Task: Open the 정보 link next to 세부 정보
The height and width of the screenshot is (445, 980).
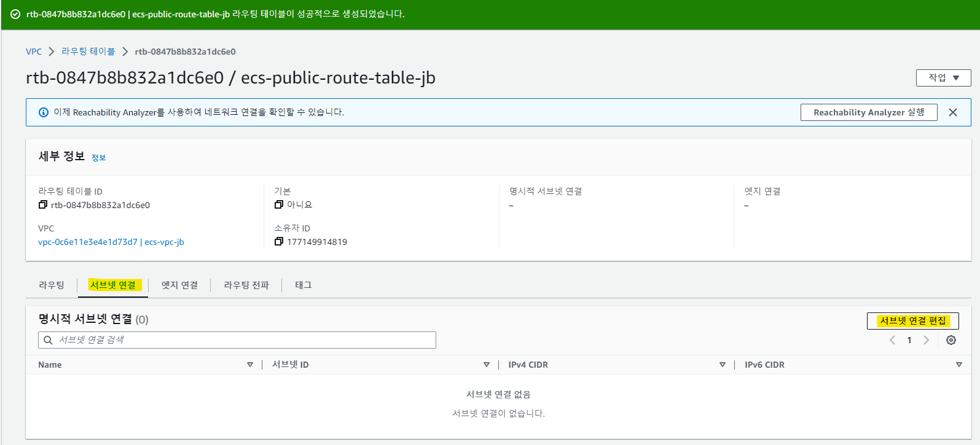Action: pos(98,158)
